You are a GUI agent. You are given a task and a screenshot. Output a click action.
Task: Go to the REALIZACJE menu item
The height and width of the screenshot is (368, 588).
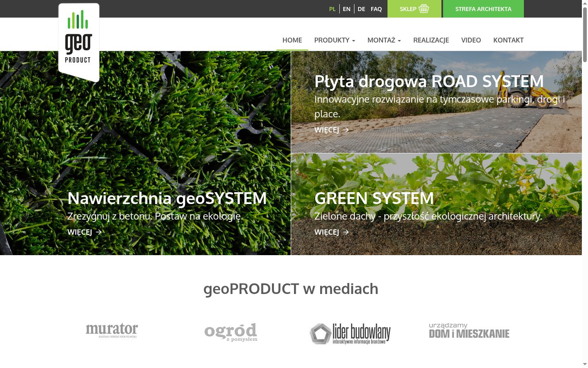click(x=431, y=40)
